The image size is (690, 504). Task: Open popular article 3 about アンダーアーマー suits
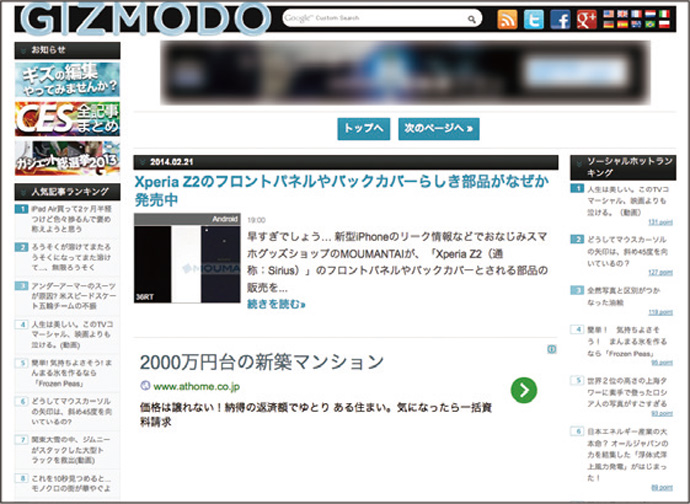73,296
